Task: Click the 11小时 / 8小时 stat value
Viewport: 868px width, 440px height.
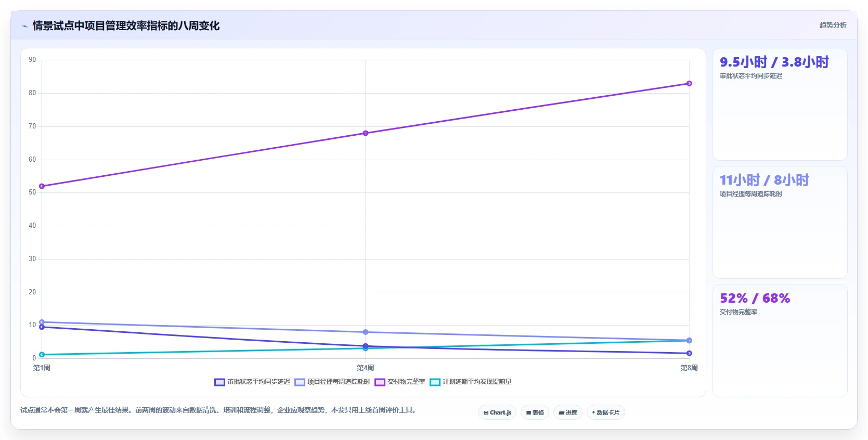Action: click(x=764, y=180)
